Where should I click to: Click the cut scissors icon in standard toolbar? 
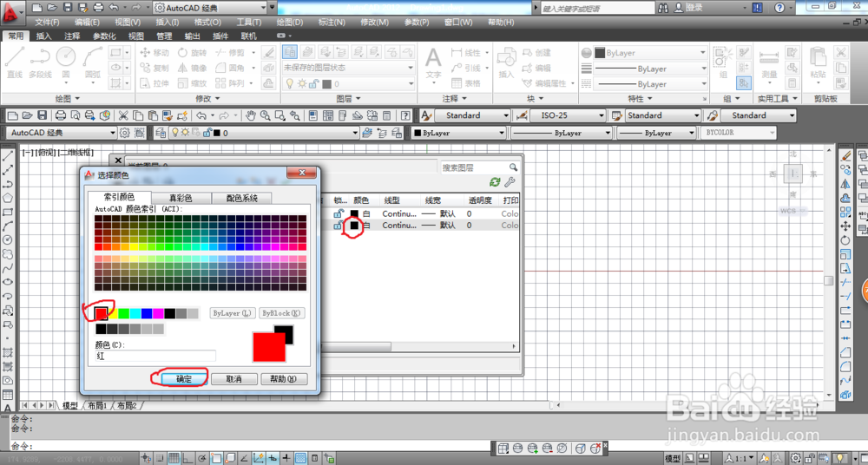coord(123,115)
